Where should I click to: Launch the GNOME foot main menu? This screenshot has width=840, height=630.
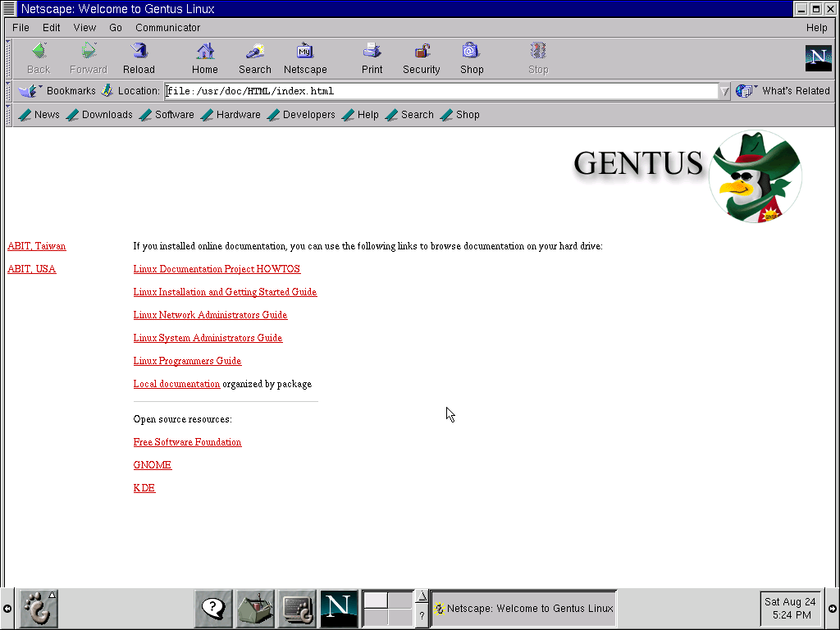39,609
